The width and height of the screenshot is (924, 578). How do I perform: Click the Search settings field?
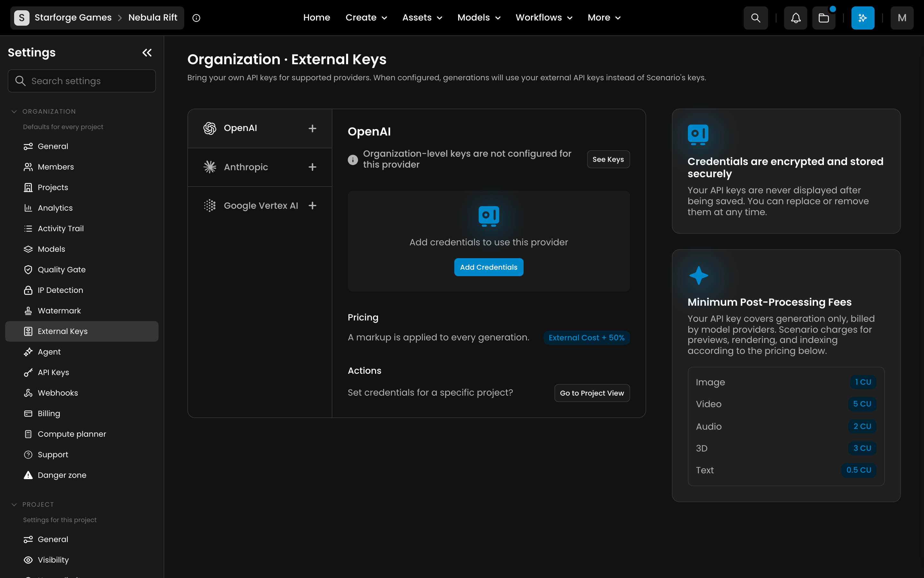(82, 81)
